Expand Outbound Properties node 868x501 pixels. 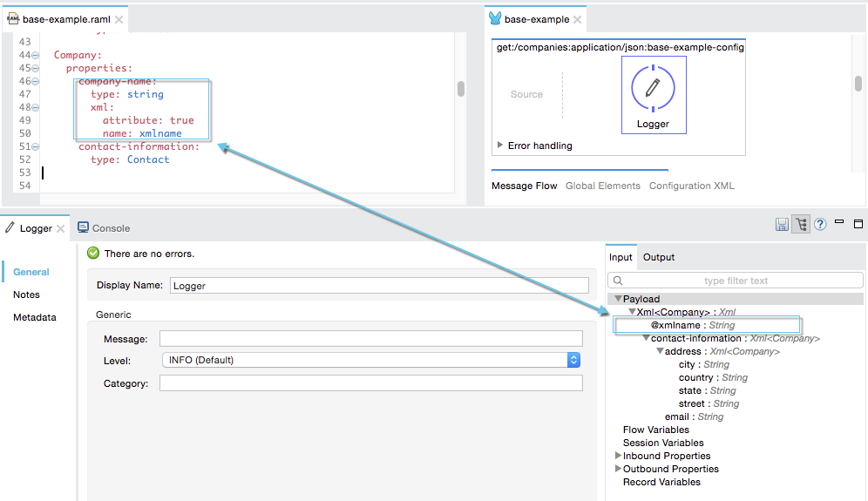coord(618,469)
